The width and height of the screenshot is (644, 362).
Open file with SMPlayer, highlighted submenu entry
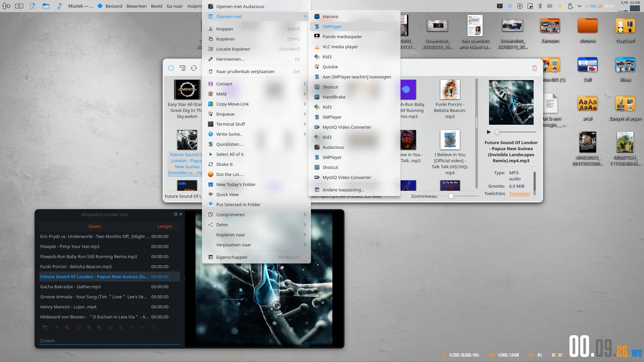tap(354, 26)
